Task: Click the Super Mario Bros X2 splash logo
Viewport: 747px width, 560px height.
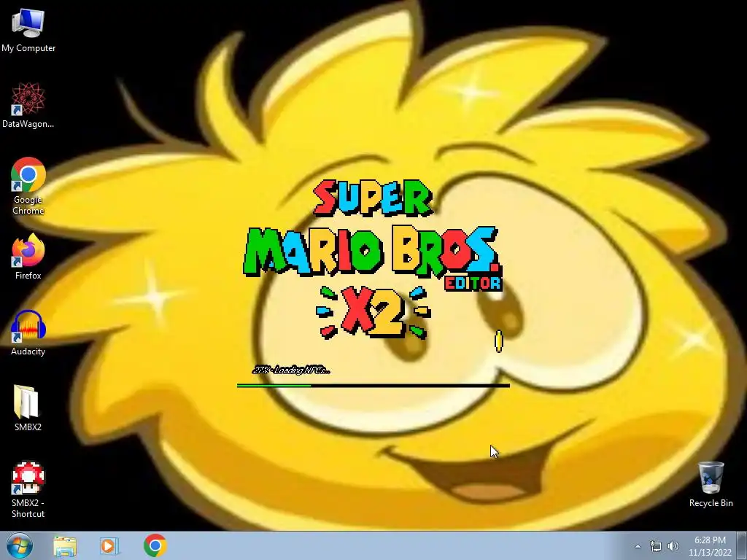Action: pos(373,260)
